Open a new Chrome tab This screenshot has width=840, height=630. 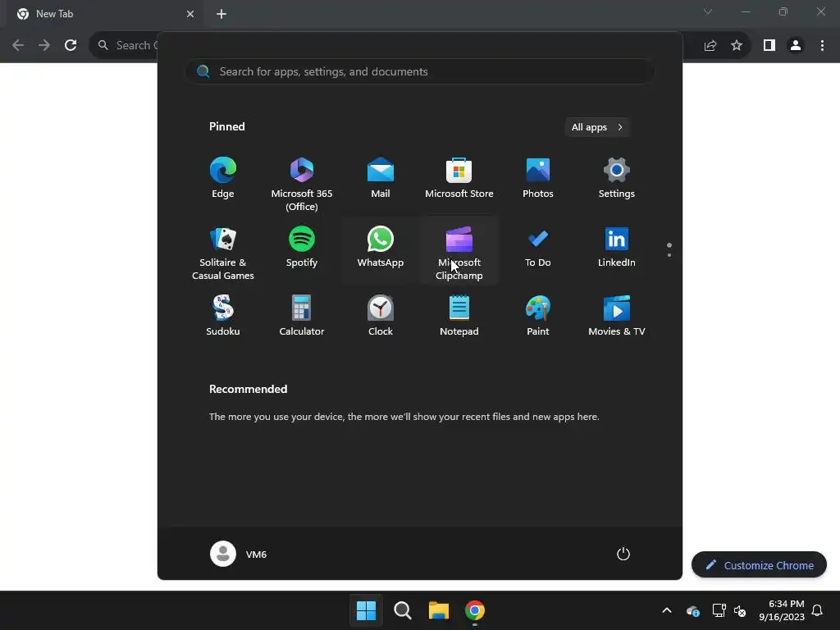coord(221,14)
